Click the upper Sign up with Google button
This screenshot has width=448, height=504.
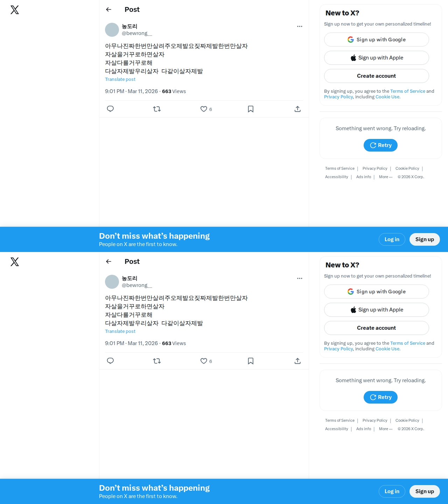(377, 40)
